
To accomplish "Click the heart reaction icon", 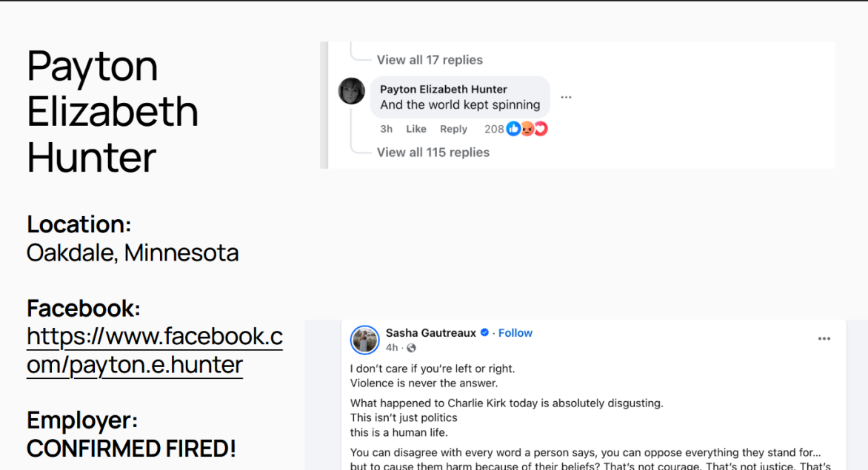I will pos(541,129).
